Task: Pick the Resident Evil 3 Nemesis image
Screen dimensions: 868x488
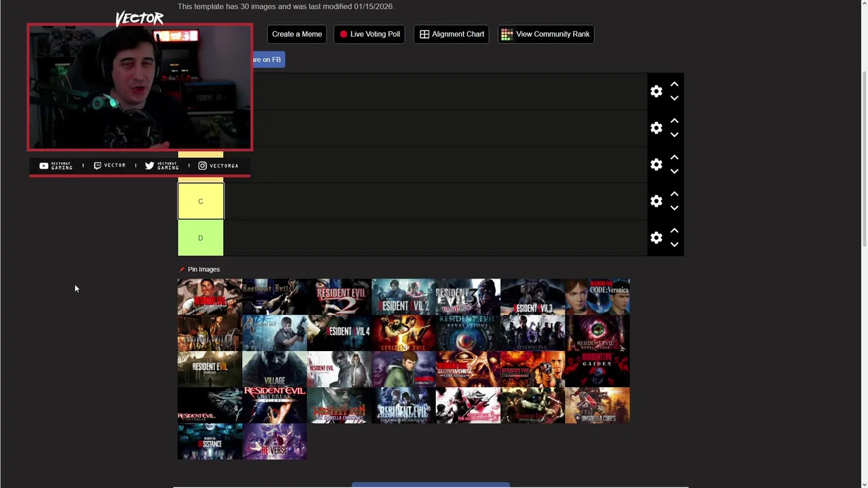Action: (x=468, y=297)
